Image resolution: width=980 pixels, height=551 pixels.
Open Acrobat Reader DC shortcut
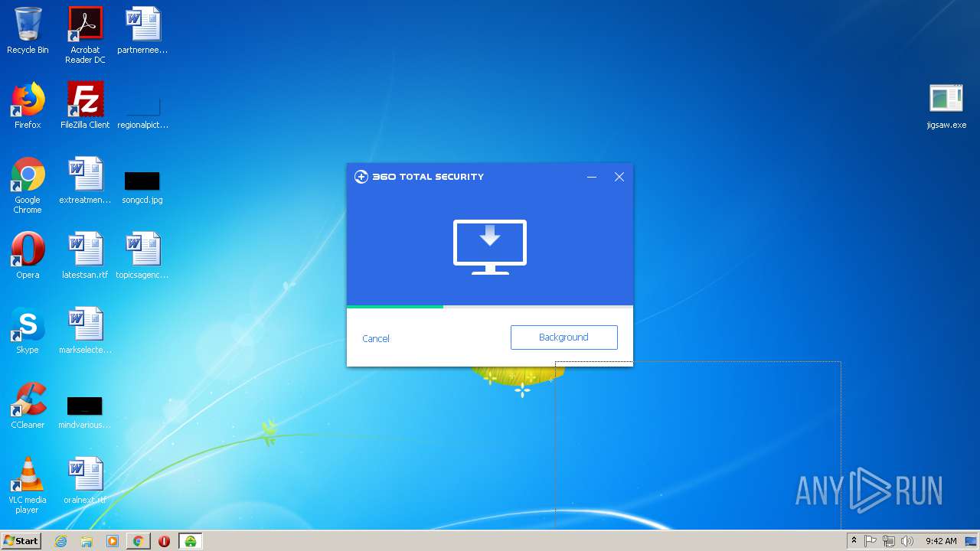click(x=85, y=34)
